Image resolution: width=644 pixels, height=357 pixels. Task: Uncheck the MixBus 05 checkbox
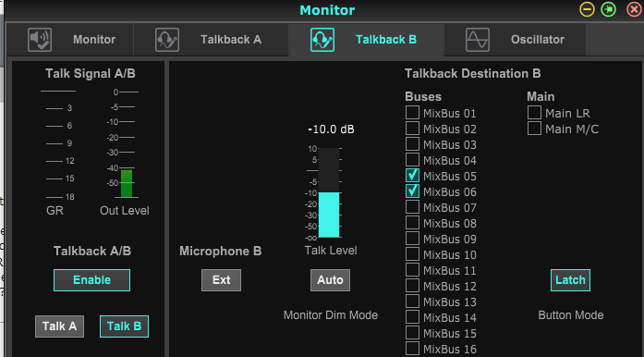tap(412, 176)
